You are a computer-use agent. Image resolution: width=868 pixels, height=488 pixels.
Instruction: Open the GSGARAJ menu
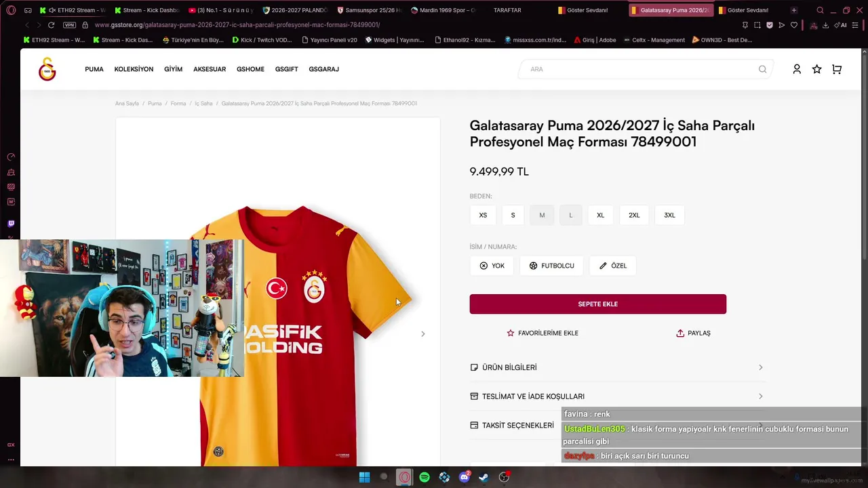[324, 69]
